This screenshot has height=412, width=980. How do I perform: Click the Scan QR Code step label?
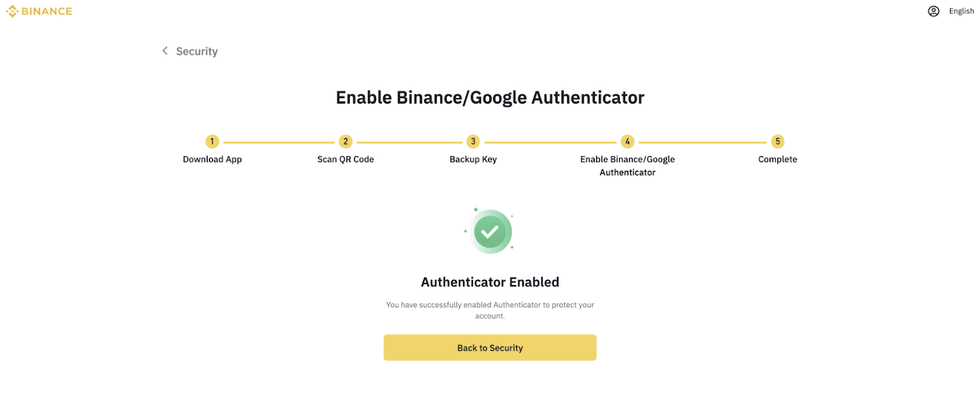pos(345,159)
